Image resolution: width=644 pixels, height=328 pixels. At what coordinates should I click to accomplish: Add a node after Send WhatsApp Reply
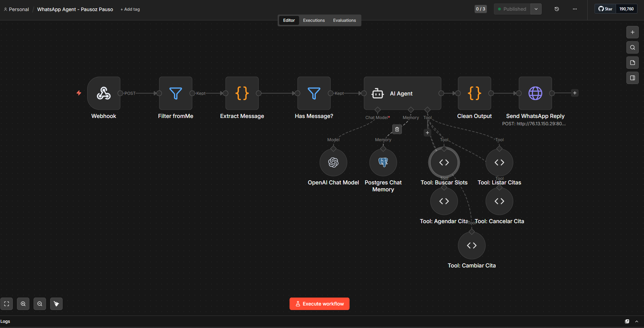click(575, 93)
